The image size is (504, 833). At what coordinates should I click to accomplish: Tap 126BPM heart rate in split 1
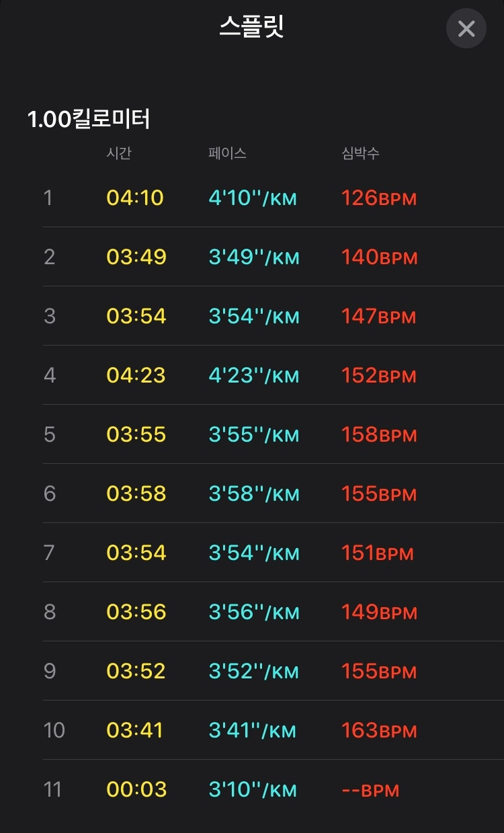tap(379, 198)
